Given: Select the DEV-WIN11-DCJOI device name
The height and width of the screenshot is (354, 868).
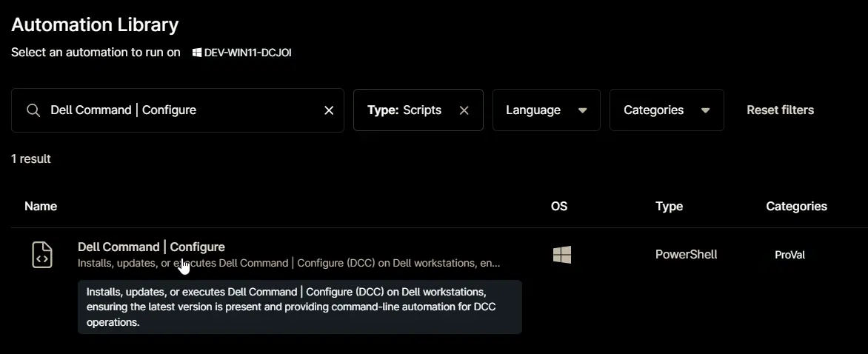Looking at the screenshot, I should (248, 53).
